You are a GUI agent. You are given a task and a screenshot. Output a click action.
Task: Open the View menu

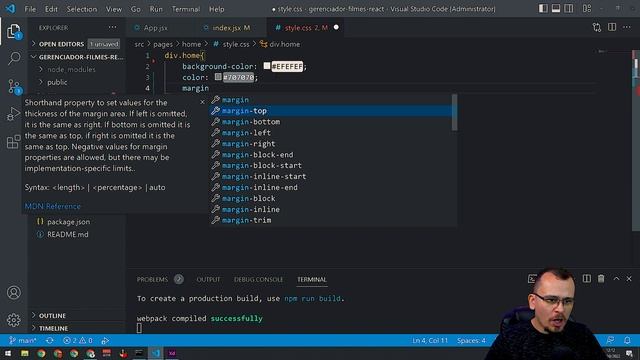(x=113, y=9)
